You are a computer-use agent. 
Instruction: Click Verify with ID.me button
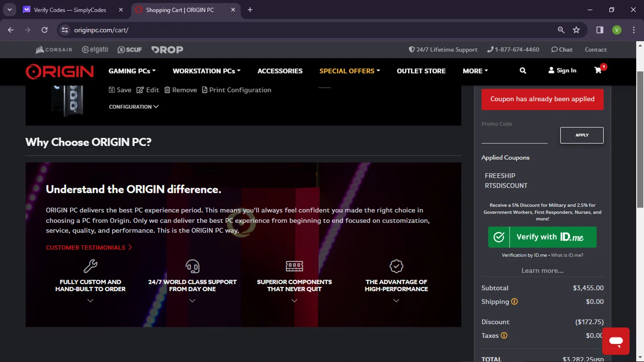pyautogui.click(x=542, y=237)
